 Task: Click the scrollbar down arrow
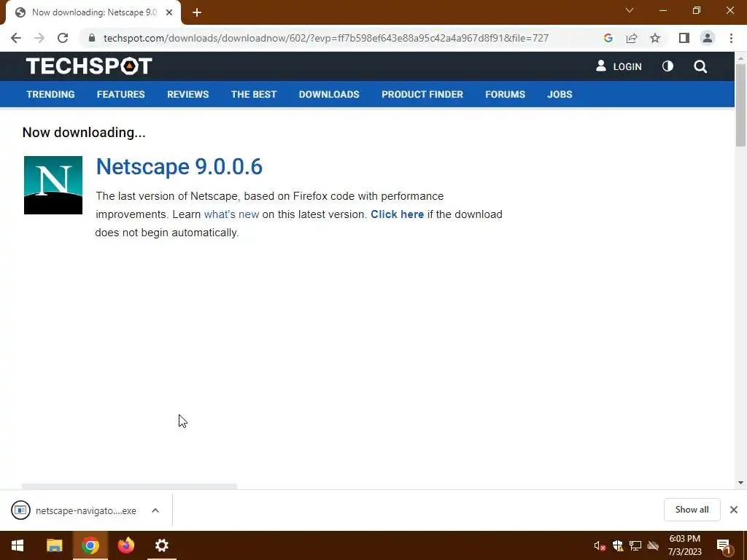click(740, 483)
